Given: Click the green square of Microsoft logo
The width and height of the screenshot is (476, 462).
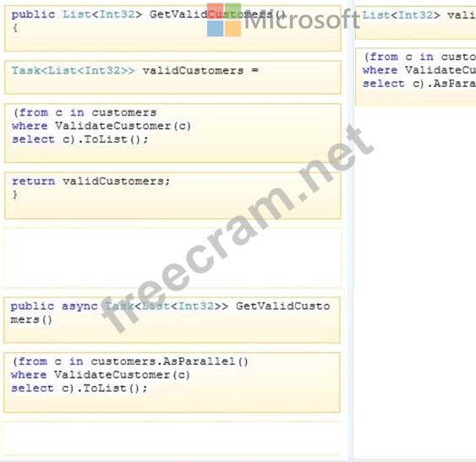Looking at the screenshot, I should click(x=233, y=11).
